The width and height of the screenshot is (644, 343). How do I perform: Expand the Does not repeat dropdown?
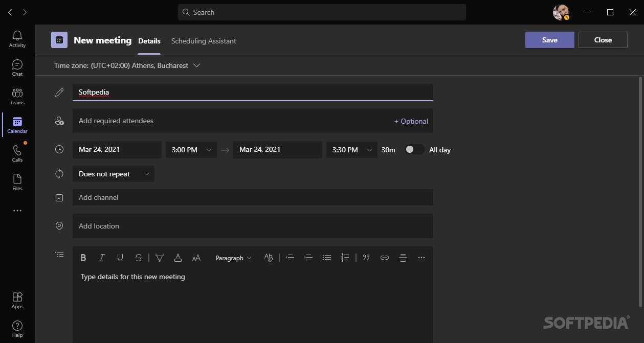(113, 174)
